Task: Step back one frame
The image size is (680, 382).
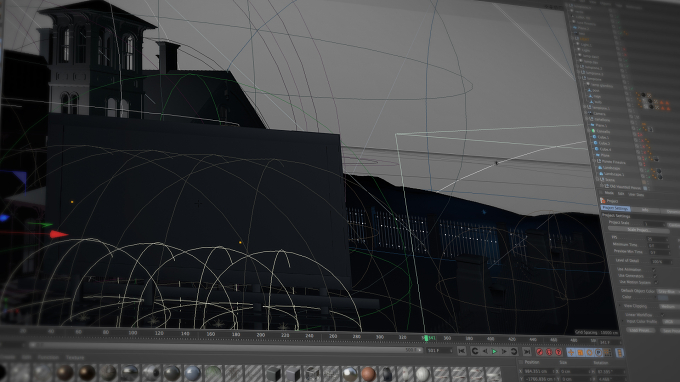Action: tap(485, 351)
